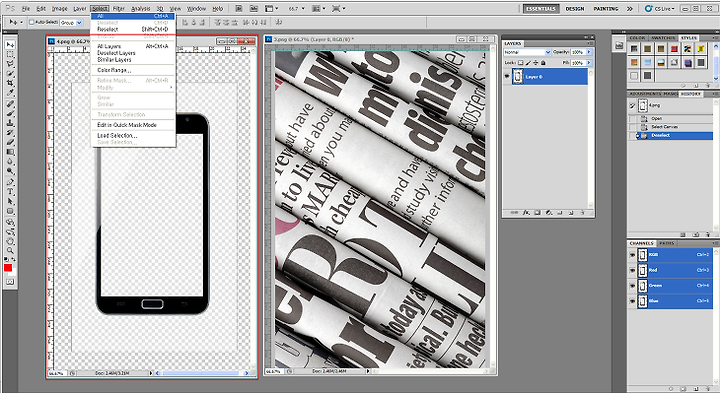Select the Eraser tool
The image size is (720, 393).
click(10, 142)
